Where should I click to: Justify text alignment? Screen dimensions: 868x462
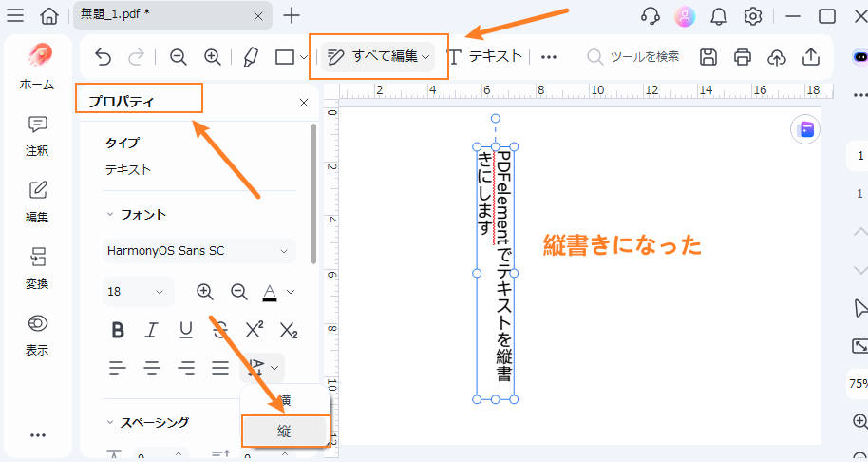(x=220, y=367)
